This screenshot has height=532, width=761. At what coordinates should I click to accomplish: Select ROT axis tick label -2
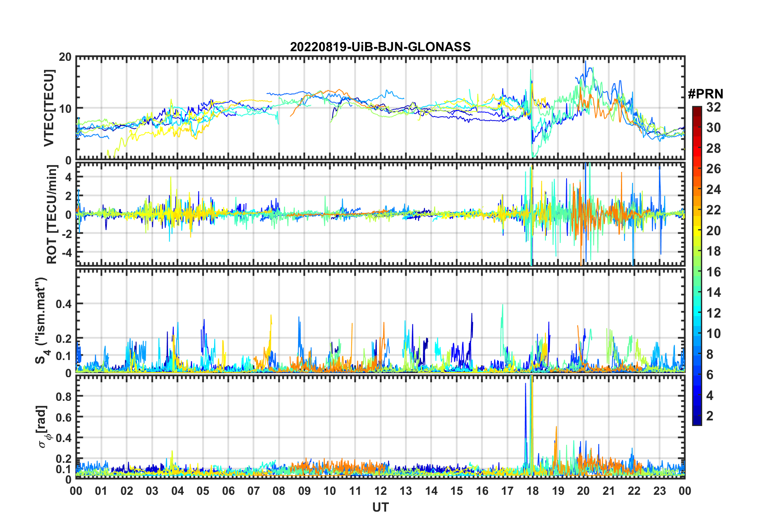[x=66, y=234]
